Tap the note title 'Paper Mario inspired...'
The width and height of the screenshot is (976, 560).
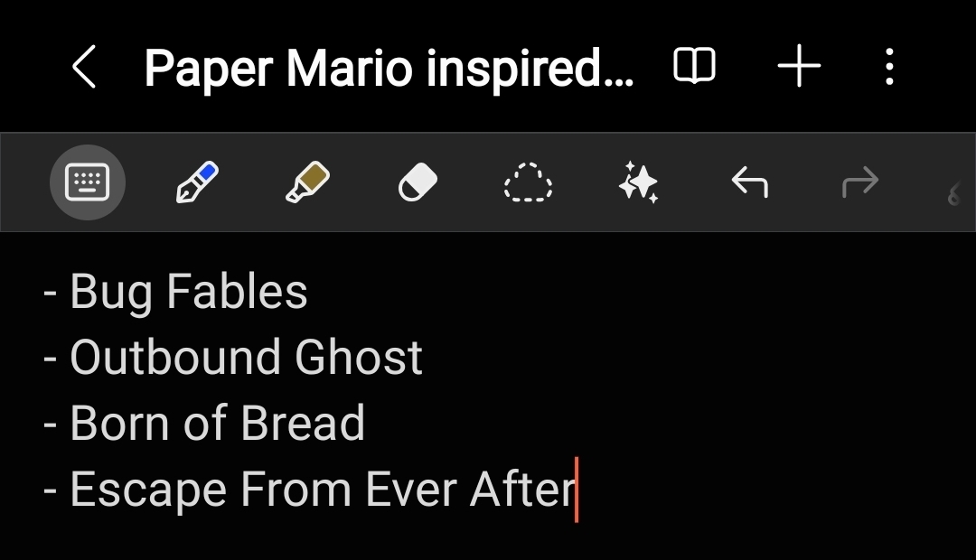point(389,68)
